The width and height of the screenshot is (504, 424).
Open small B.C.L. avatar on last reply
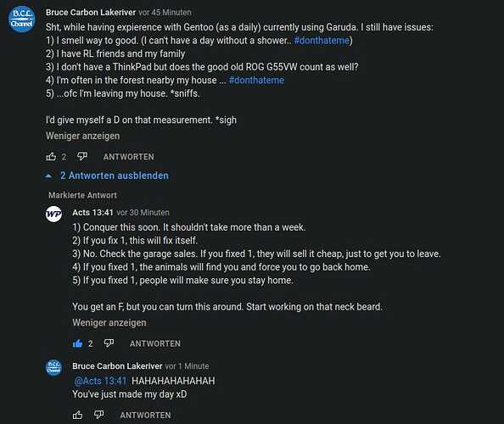pos(53,367)
